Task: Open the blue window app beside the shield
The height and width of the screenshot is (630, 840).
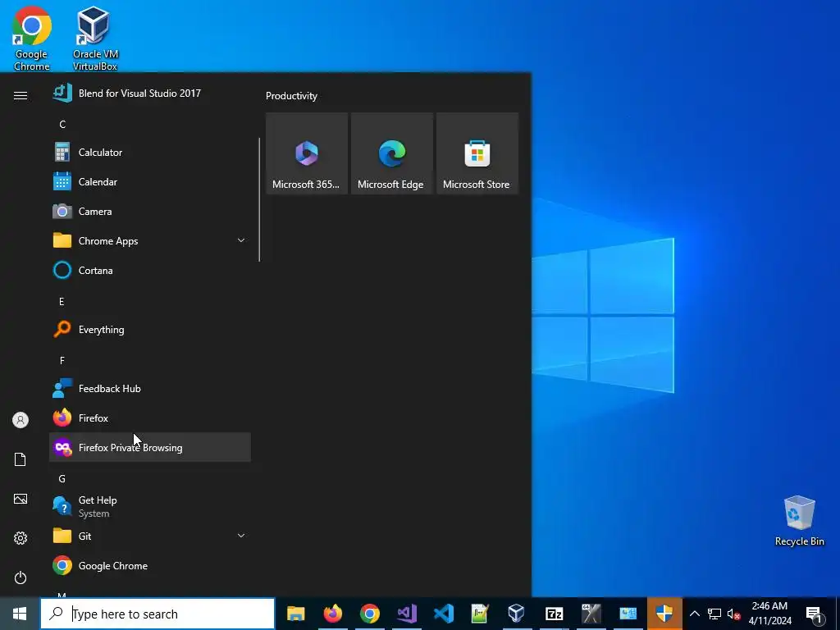Action: [628, 614]
